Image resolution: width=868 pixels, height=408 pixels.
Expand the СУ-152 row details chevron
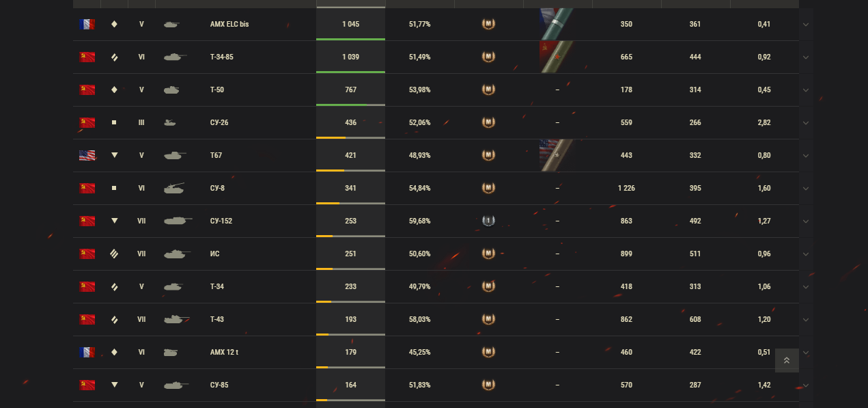pos(806,221)
